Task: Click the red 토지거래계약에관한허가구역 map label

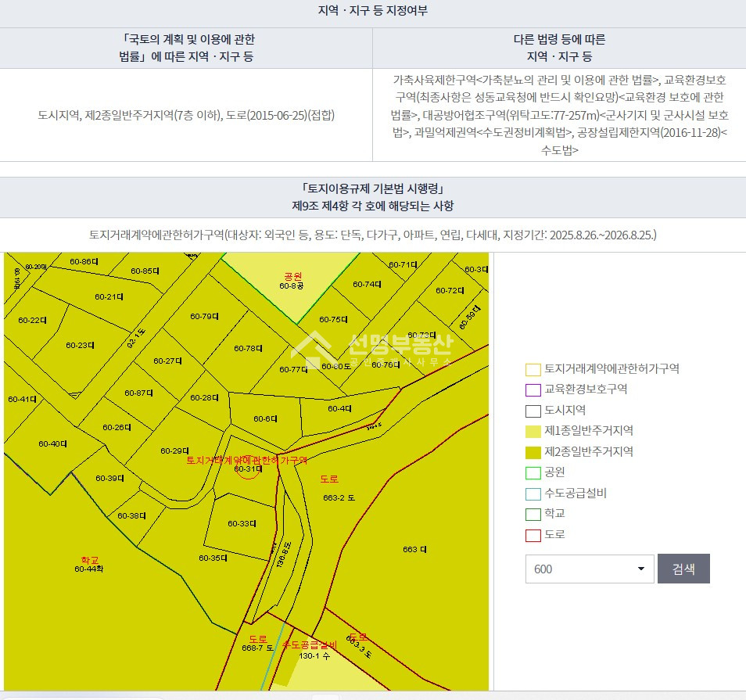Action: point(247,460)
